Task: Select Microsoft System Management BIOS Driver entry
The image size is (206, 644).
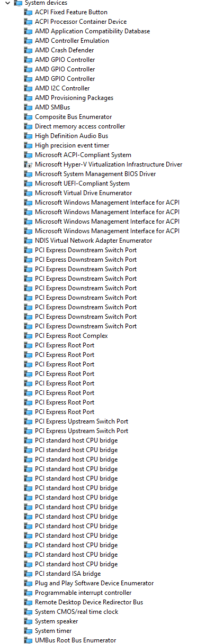Action: 95,174
